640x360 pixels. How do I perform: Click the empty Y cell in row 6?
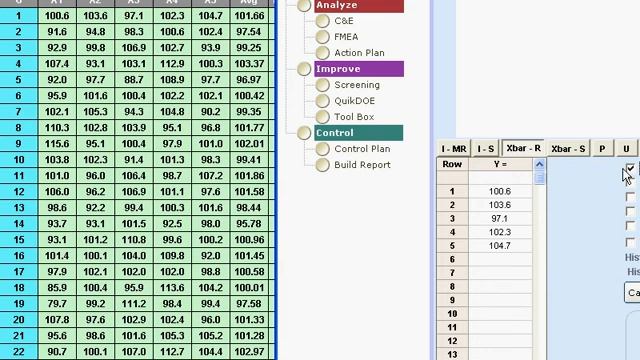tap(500, 259)
